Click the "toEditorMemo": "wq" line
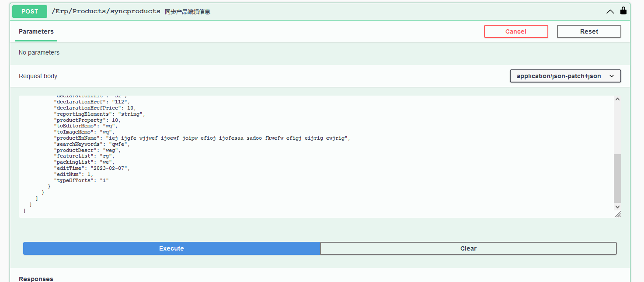The width and height of the screenshot is (644, 282). 86,126
